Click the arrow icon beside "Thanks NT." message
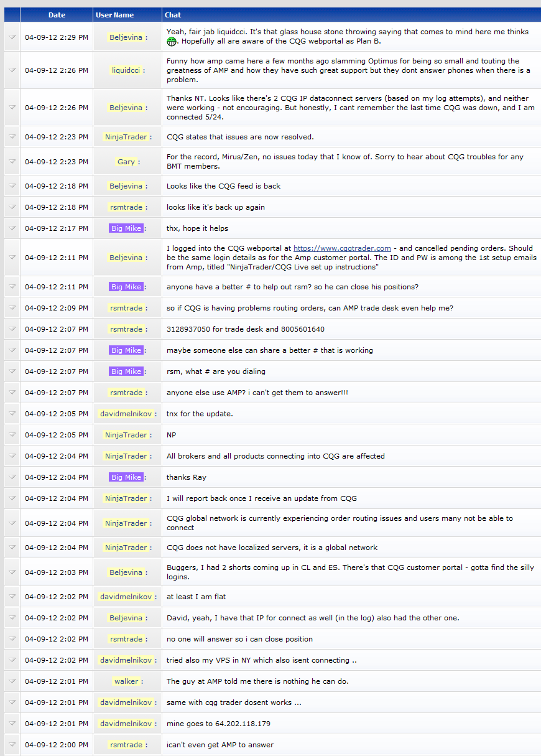The image size is (541, 756). pyautogui.click(x=12, y=108)
